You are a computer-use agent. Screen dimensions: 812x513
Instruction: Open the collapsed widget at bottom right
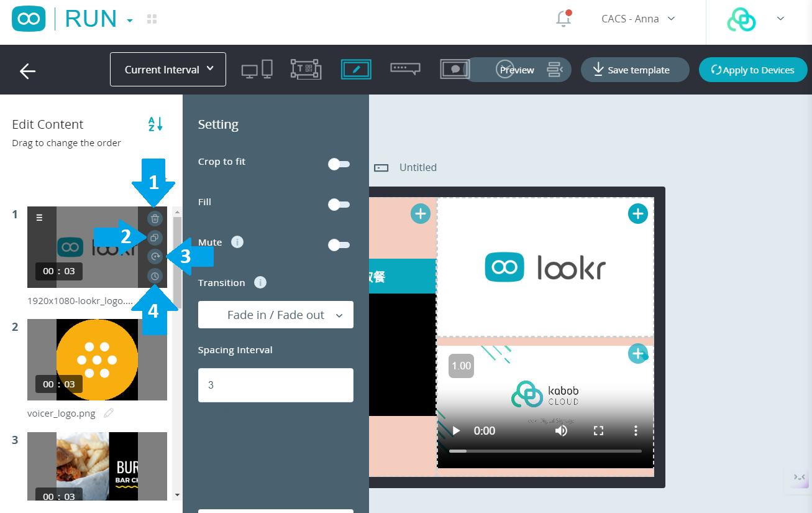click(799, 478)
